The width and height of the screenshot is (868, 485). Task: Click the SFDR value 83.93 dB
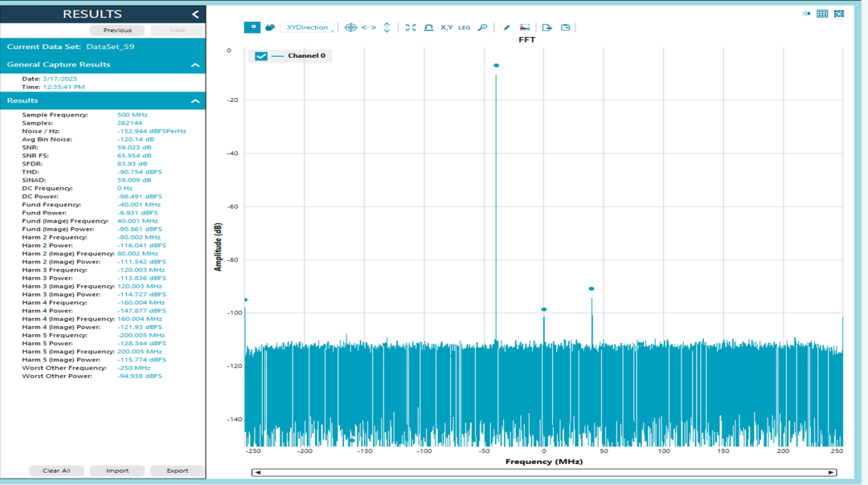133,164
